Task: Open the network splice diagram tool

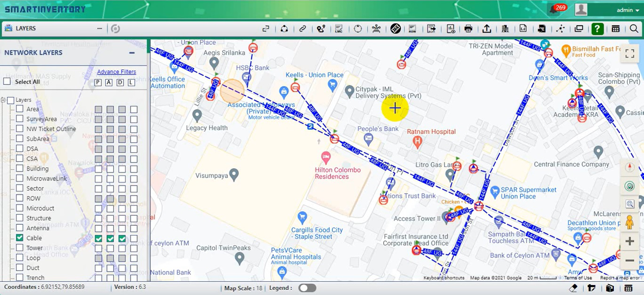Action: (x=376, y=29)
